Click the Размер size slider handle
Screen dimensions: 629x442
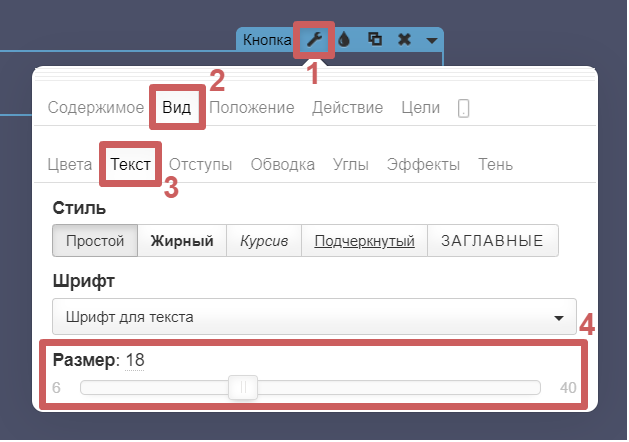coord(243,388)
